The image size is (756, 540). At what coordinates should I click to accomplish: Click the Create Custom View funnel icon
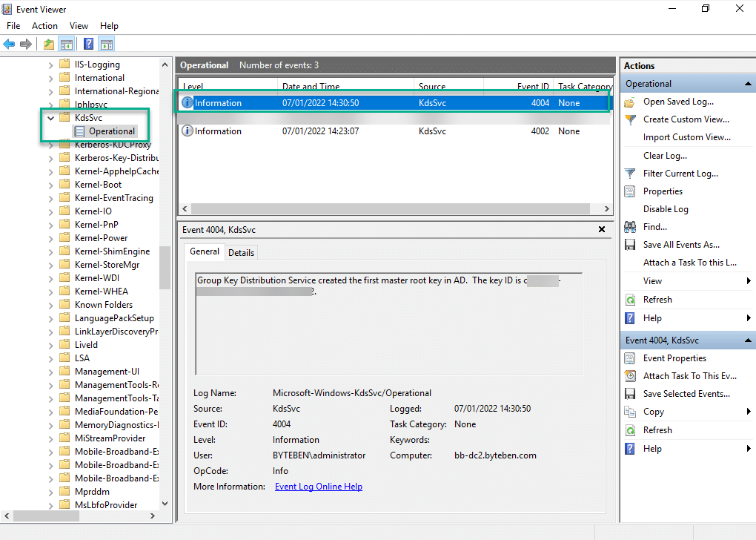pos(630,119)
